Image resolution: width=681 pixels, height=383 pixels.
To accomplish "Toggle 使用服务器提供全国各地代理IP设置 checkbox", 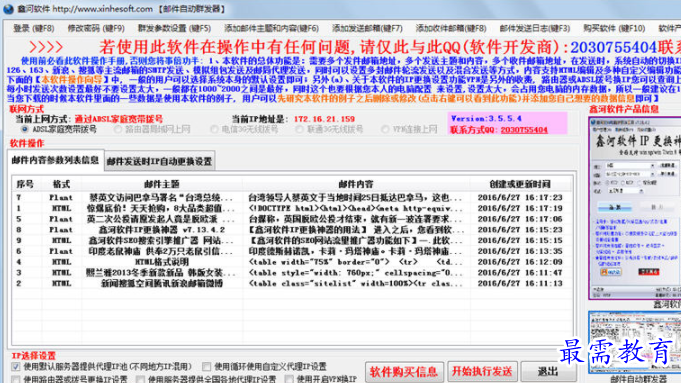I will coord(140,379).
